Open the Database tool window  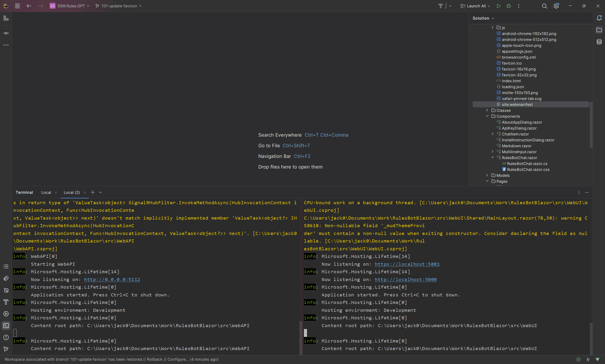[x=599, y=42]
